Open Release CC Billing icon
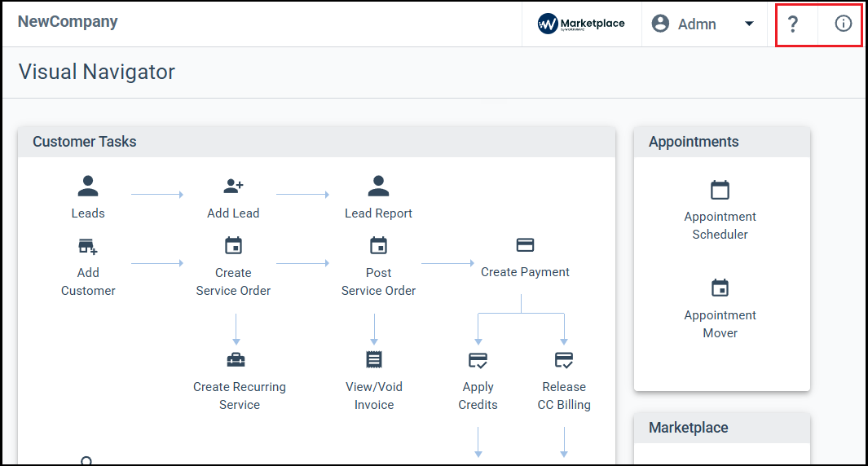Image resolution: width=868 pixels, height=466 pixels. 564,360
